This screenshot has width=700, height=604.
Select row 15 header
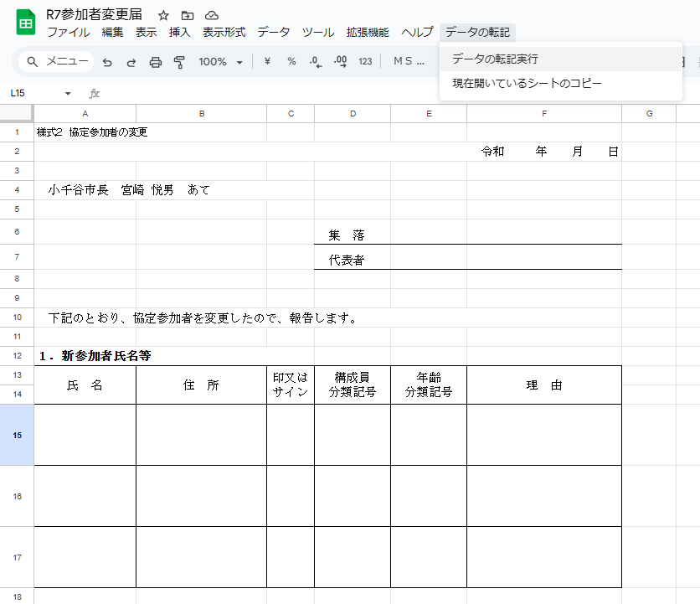[17, 435]
